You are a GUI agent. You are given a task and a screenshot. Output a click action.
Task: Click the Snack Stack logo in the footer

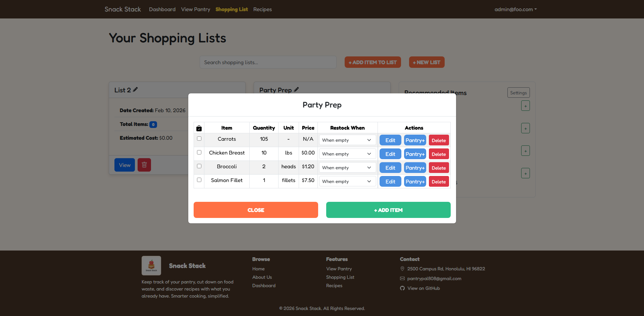tap(151, 265)
